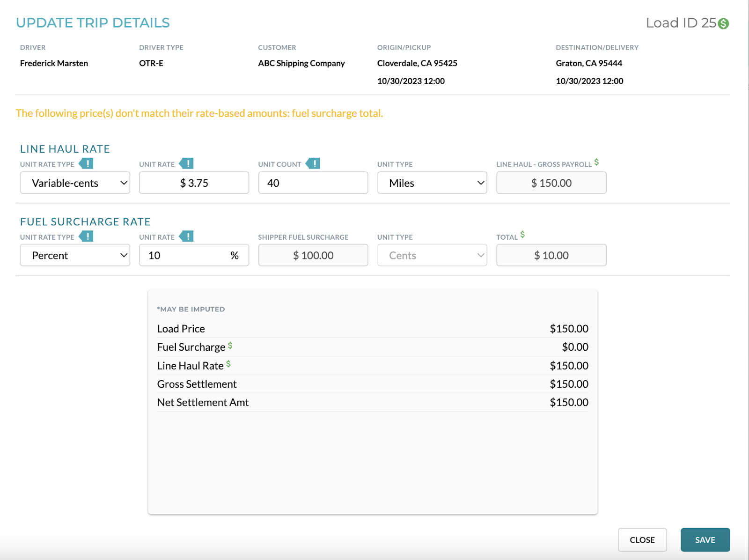The height and width of the screenshot is (560, 749).
Task: Select the Unit Rate field showing $3.75
Action: (x=194, y=183)
